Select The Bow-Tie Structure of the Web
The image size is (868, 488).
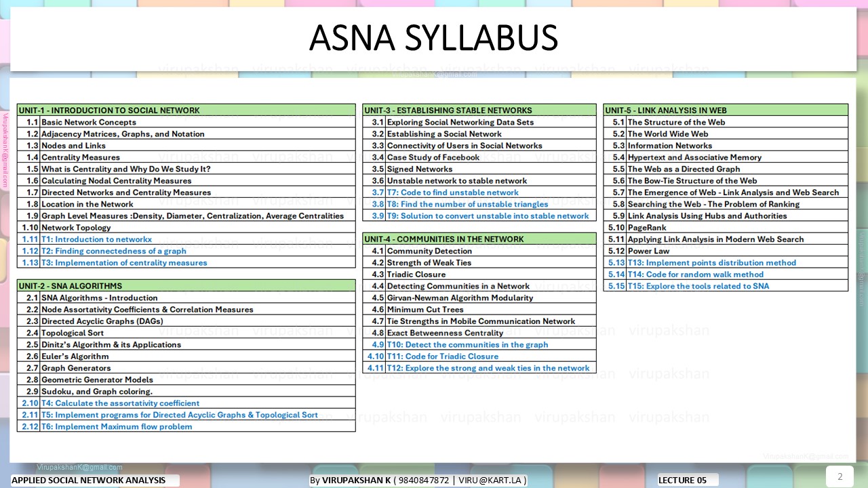coord(726,181)
